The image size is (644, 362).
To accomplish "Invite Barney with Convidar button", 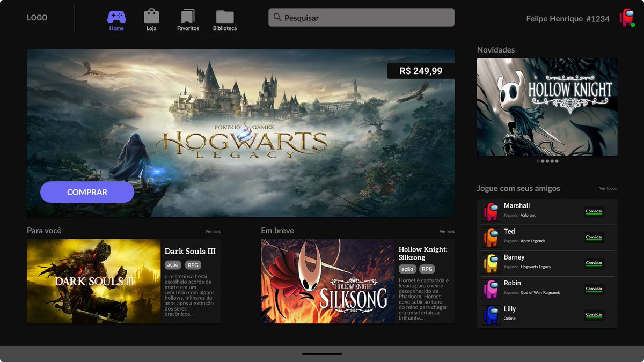I will 594,263.
